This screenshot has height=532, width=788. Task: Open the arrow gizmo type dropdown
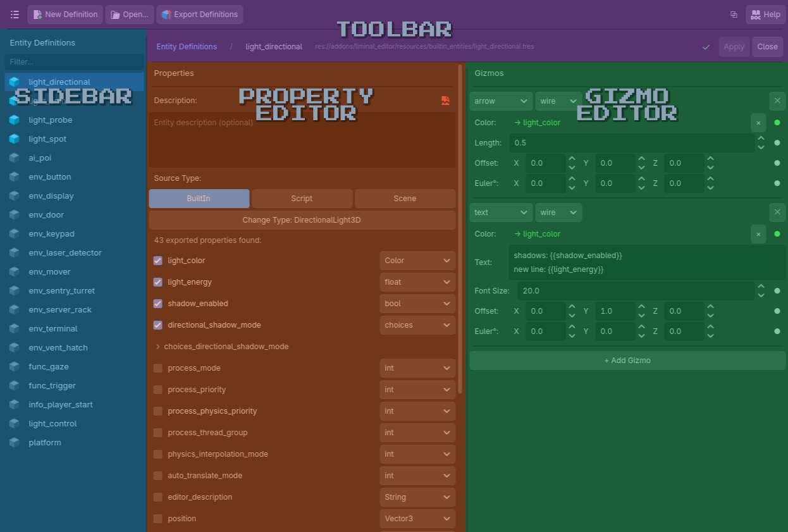click(501, 101)
